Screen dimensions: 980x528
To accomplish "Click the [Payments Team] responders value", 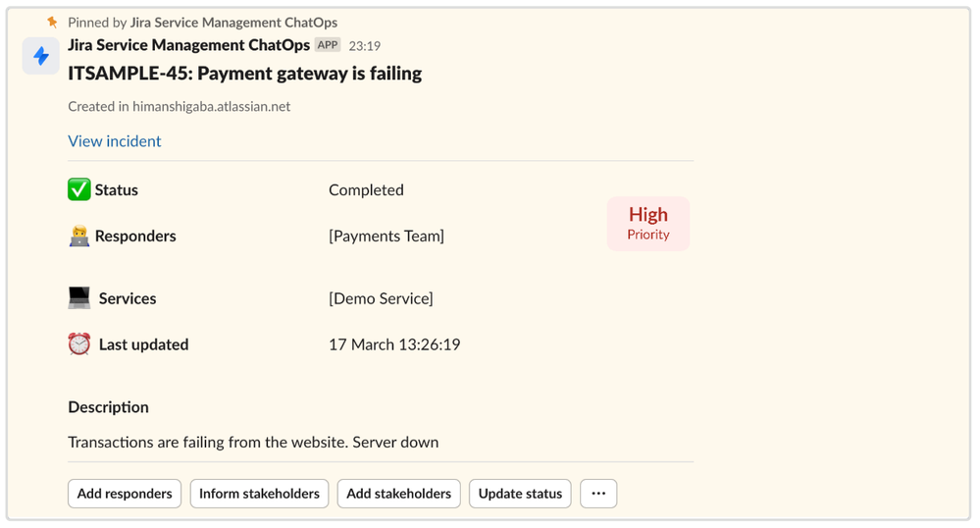I will pos(387,236).
